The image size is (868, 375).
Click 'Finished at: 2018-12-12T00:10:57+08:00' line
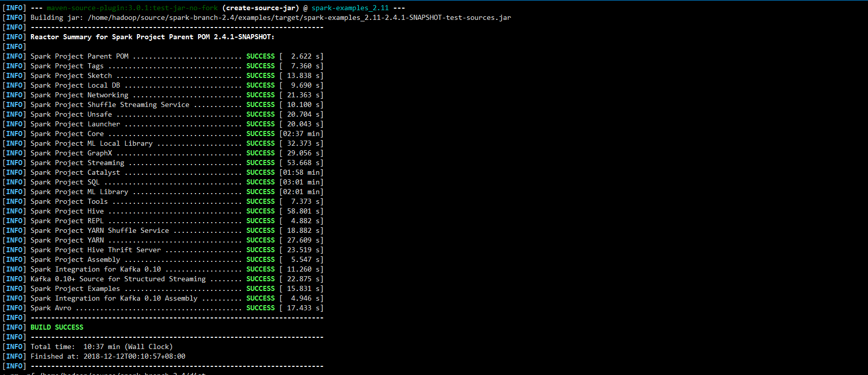[x=108, y=357]
